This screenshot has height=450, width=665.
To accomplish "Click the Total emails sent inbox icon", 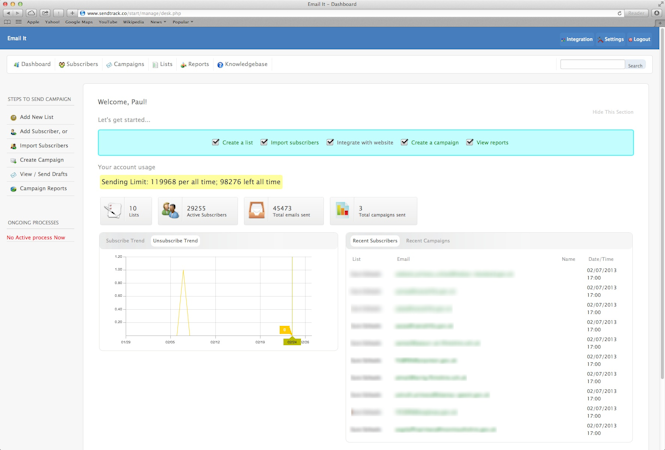I will [257, 210].
